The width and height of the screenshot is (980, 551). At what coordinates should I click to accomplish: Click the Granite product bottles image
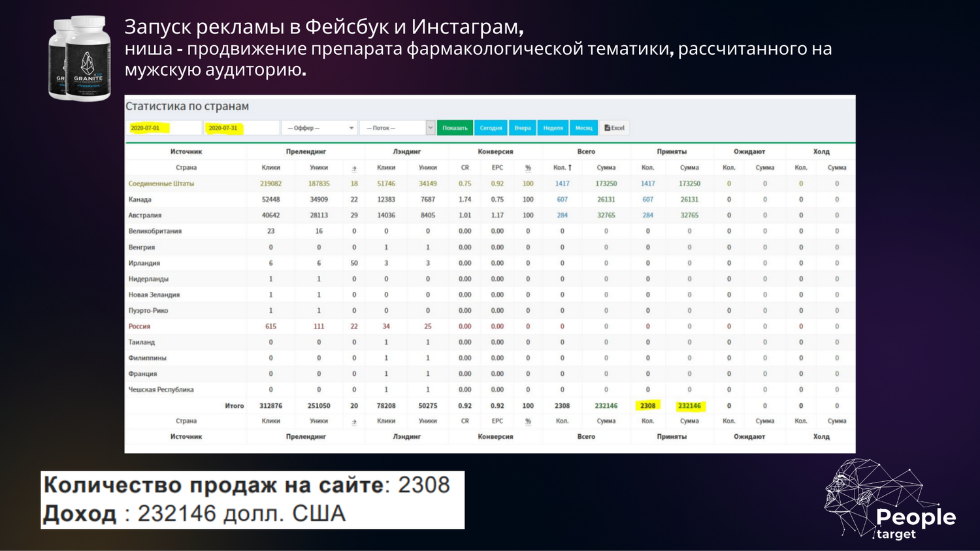pos(80,58)
